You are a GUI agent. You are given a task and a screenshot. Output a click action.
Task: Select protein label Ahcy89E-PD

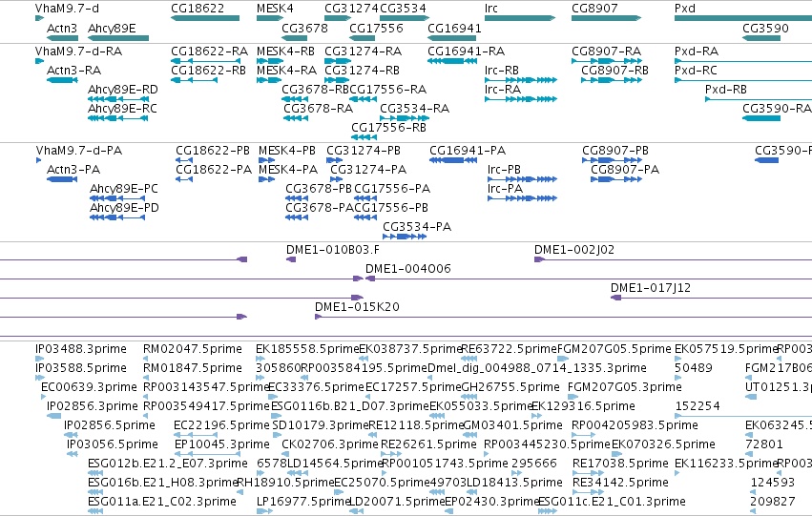pos(124,208)
